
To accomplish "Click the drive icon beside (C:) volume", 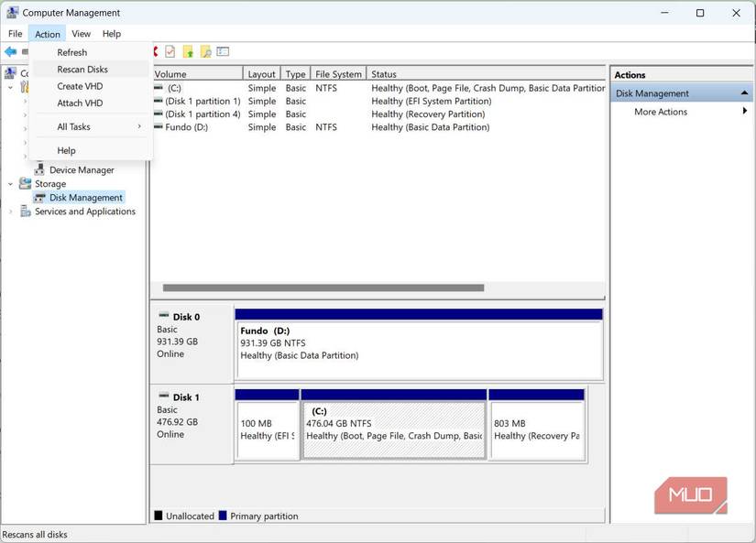I will point(159,88).
